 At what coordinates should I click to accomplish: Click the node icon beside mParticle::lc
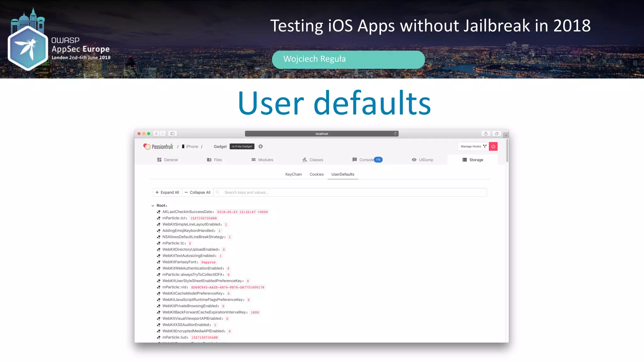(x=159, y=243)
